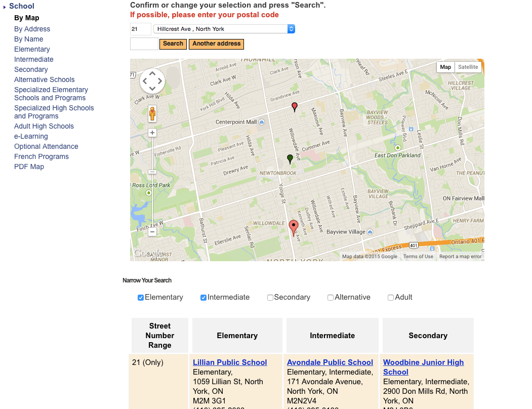Open By Name in sidebar
Screen dimensions: 532x409
[x=28, y=39]
